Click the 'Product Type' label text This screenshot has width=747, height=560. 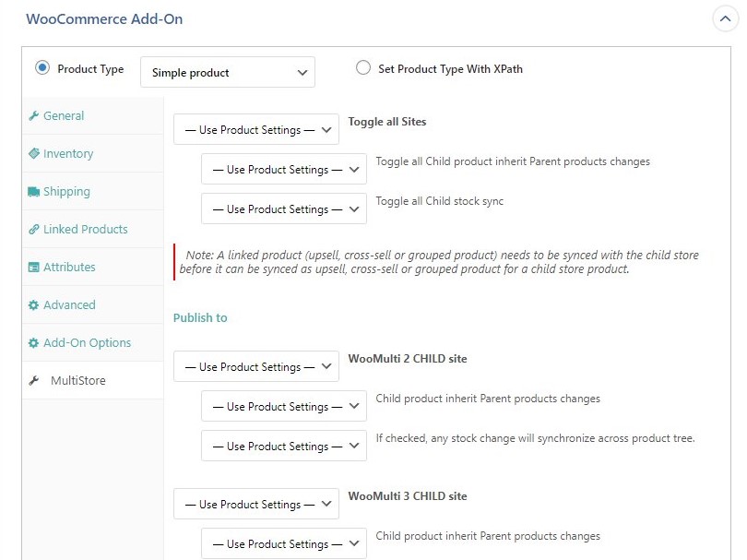pos(90,69)
